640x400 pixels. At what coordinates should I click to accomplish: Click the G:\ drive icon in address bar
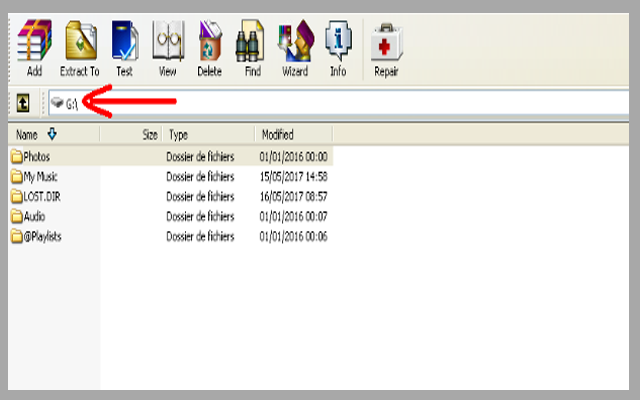[x=58, y=103]
